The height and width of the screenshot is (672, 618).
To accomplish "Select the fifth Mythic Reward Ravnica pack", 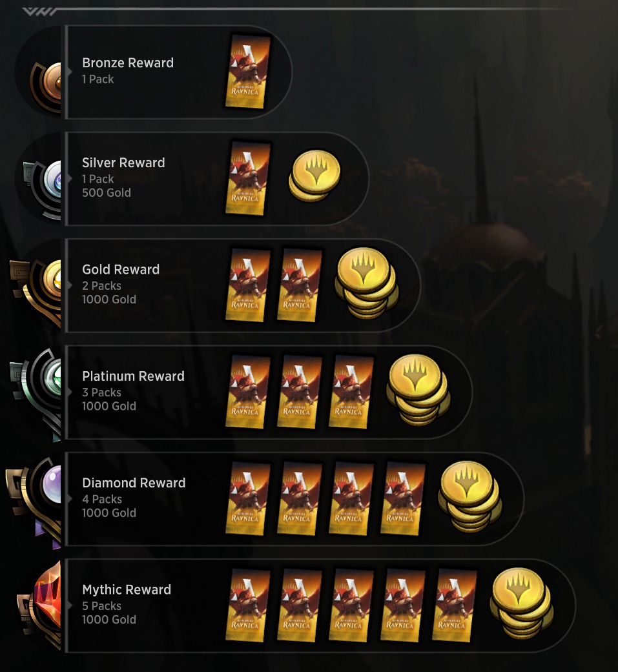I will click(x=454, y=605).
